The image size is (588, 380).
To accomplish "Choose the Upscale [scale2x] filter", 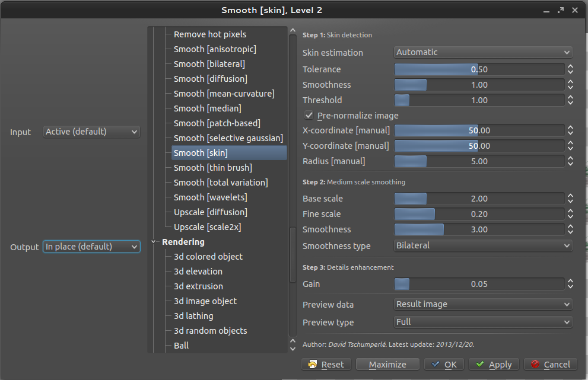I will (207, 227).
